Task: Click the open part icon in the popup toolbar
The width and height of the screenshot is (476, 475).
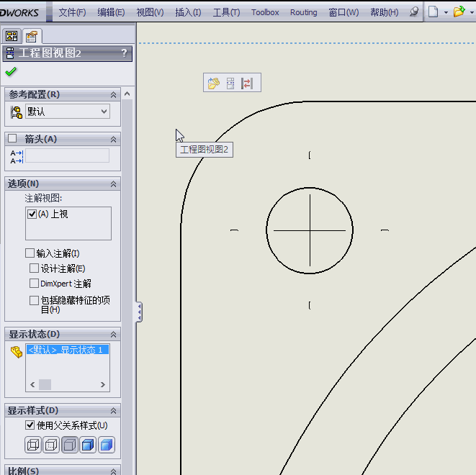Action: pyautogui.click(x=214, y=83)
